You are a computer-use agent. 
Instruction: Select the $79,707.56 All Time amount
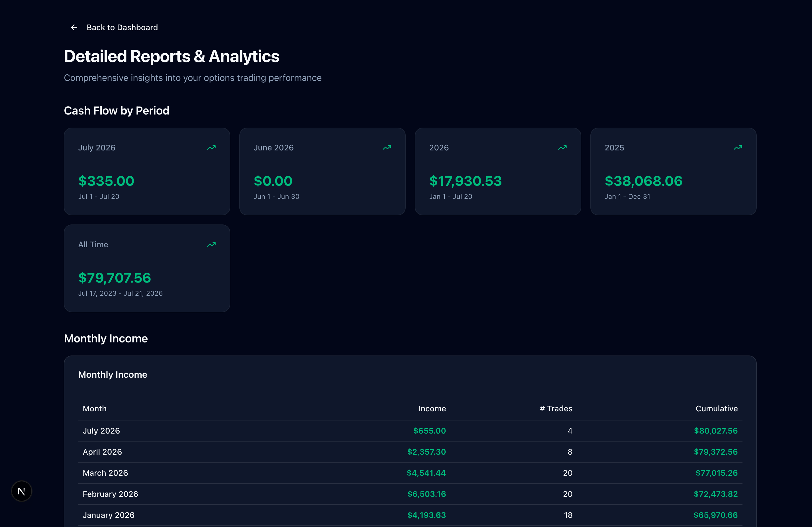pyautogui.click(x=115, y=278)
